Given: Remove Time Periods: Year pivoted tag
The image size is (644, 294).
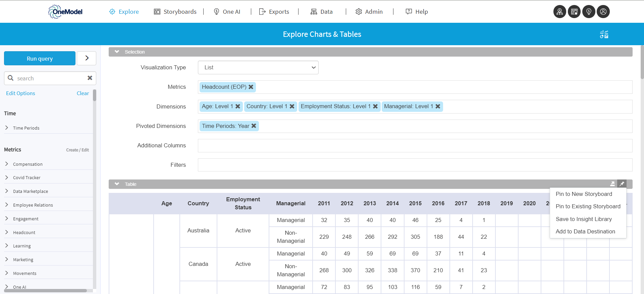Looking at the screenshot, I should tap(254, 126).
